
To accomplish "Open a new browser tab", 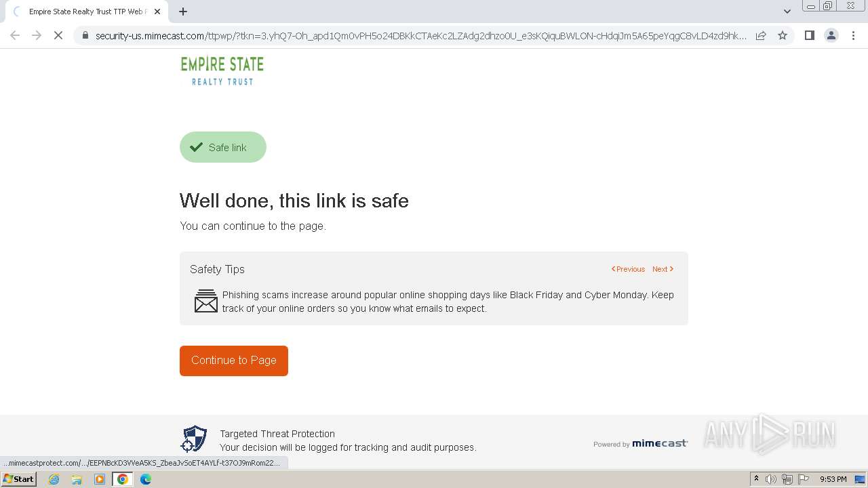I will point(183,12).
